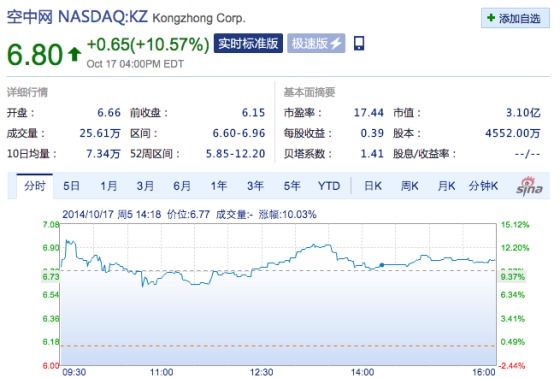The height and width of the screenshot is (378, 560).
Task: Click the 空中网 NASDAQ:KZ title link
Action: click(77, 17)
